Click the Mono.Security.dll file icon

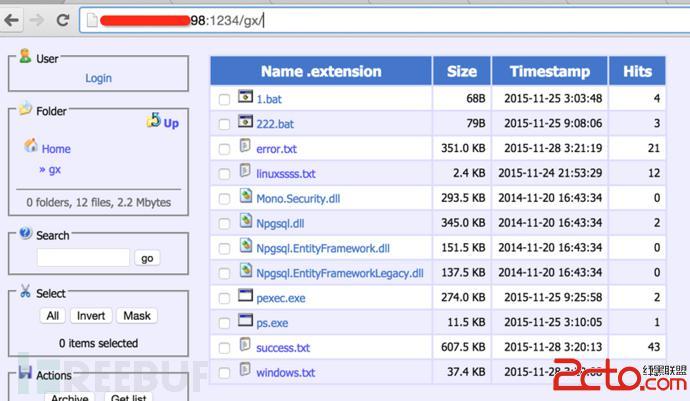point(246,197)
